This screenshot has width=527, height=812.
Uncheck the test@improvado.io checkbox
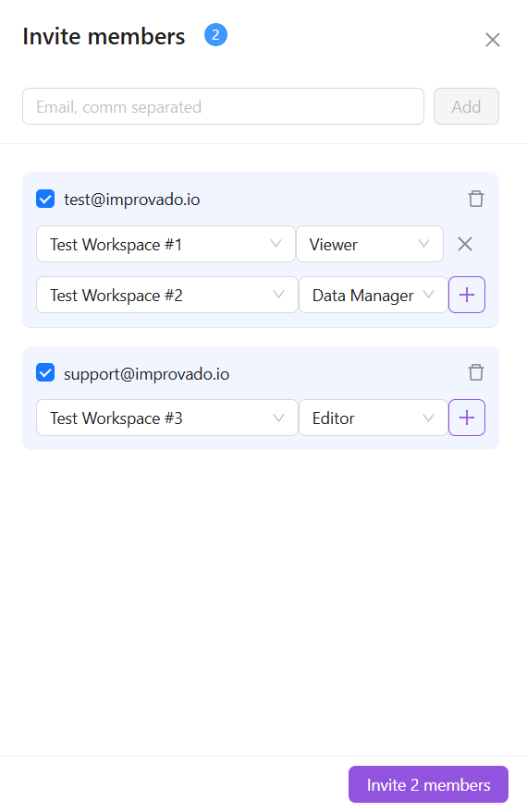click(x=45, y=199)
